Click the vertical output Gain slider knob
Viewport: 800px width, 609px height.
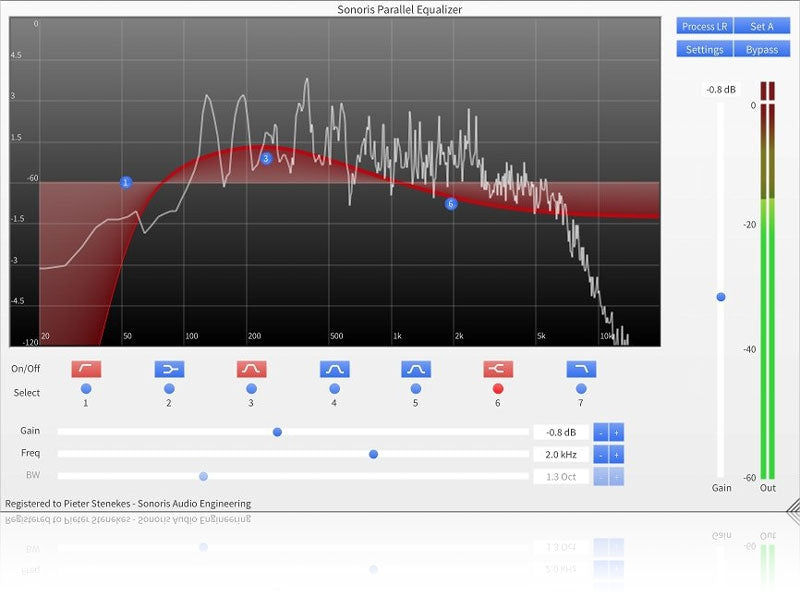click(721, 297)
